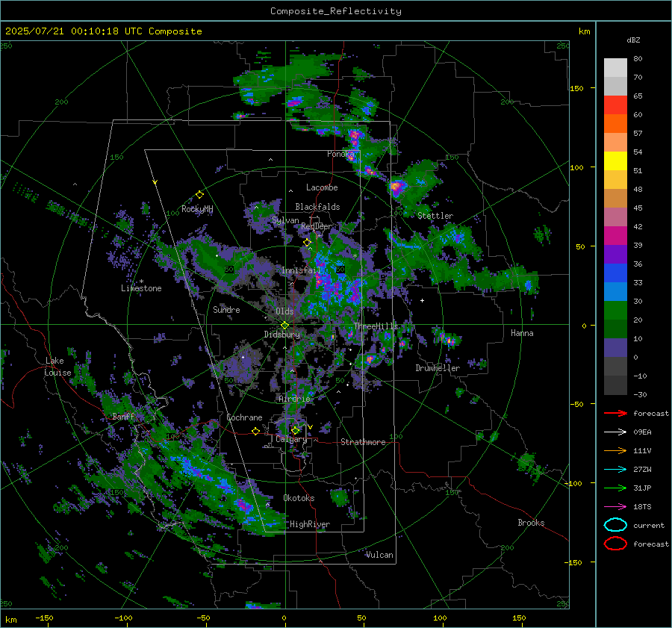Click the Innisfail city label
Viewport: 672px width, 628px height.
[301, 270]
